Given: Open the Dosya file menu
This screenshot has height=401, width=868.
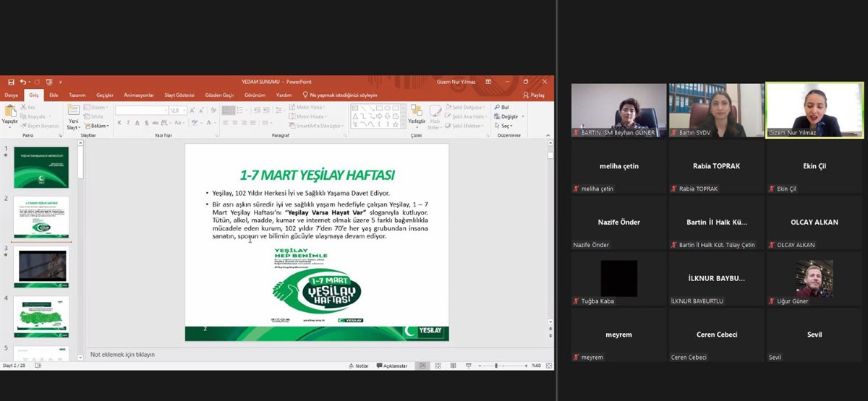Looking at the screenshot, I should (x=12, y=95).
